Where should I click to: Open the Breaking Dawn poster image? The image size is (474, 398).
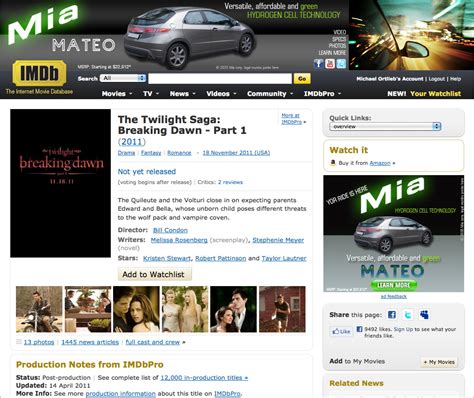[60, 183]
